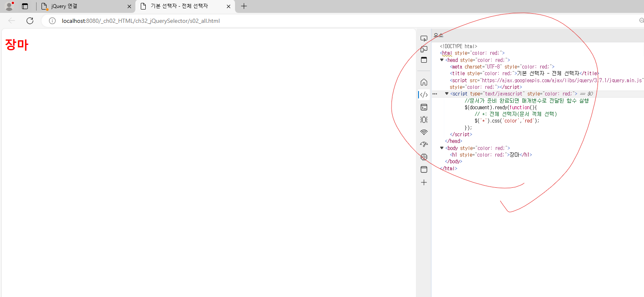This screenshot has height=297, width=644.
Task: Add more tools with plus icon
Action: [x=424, y=182]
